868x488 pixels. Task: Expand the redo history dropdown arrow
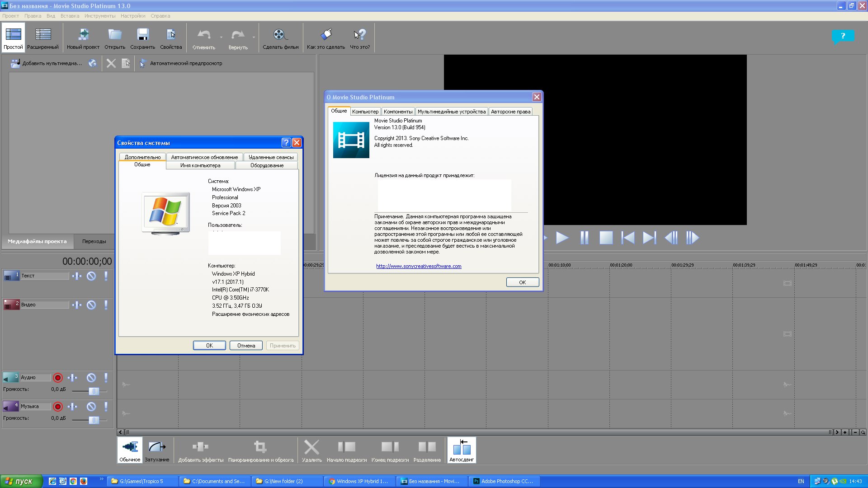click(254, 37)
